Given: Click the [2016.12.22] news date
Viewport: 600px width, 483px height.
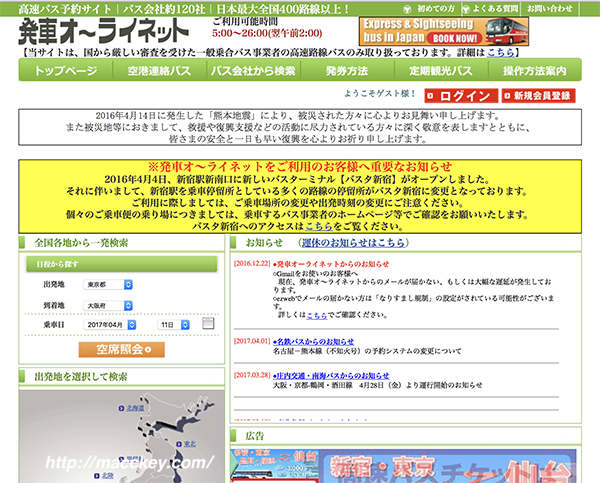Looking at the screenshot, I should click(252, 263).
